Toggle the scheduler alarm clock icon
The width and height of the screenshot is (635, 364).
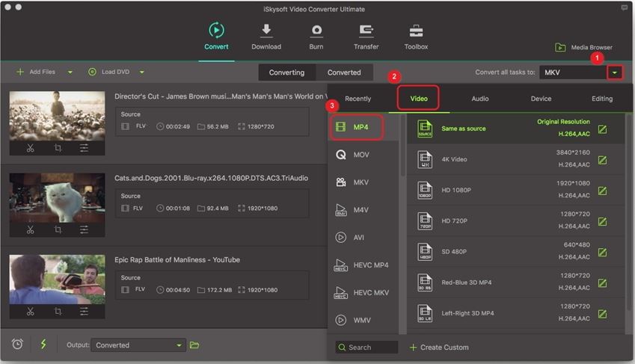click(x=17, y=345)
